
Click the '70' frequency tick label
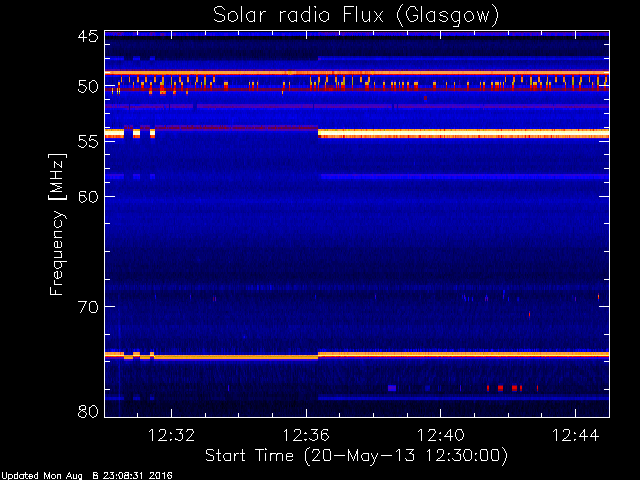coord(88,307)
